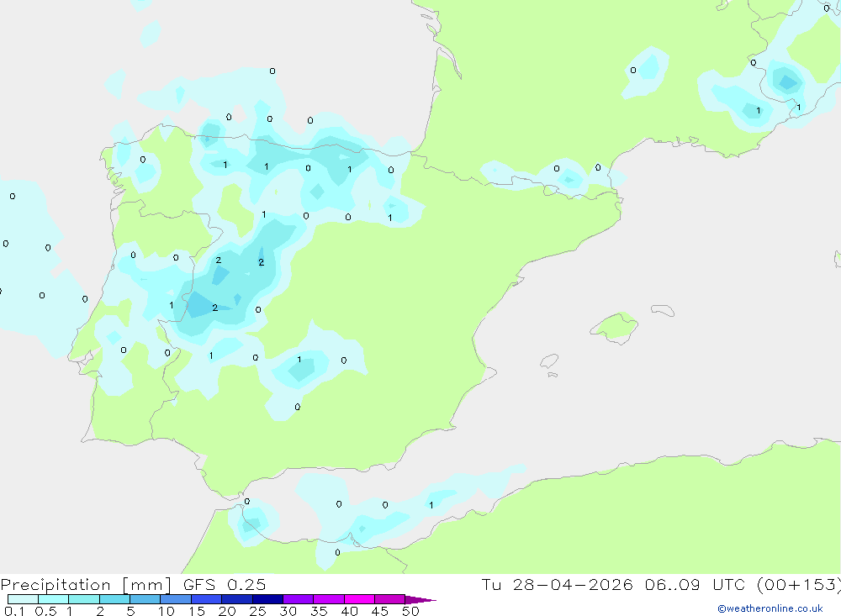Pick the 25–30 mm navy legend swatch
The height and width of the screenshot is (616, 841).
[x=267, y=599]
